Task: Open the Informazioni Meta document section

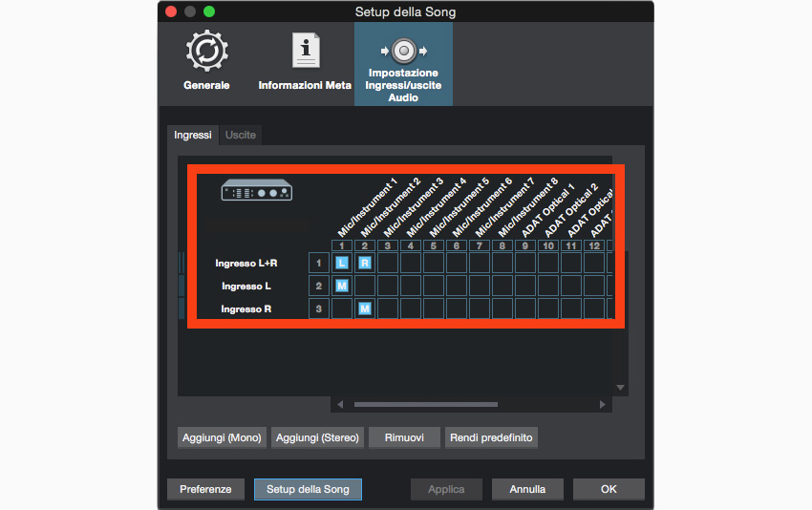Action: [305, 63]
